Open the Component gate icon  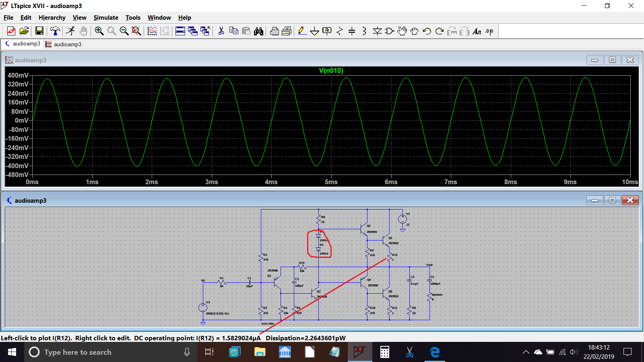point(390,31)
